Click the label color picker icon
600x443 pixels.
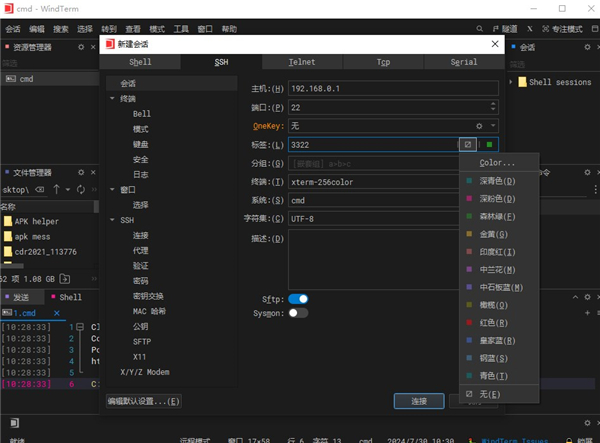click(468, 144)
